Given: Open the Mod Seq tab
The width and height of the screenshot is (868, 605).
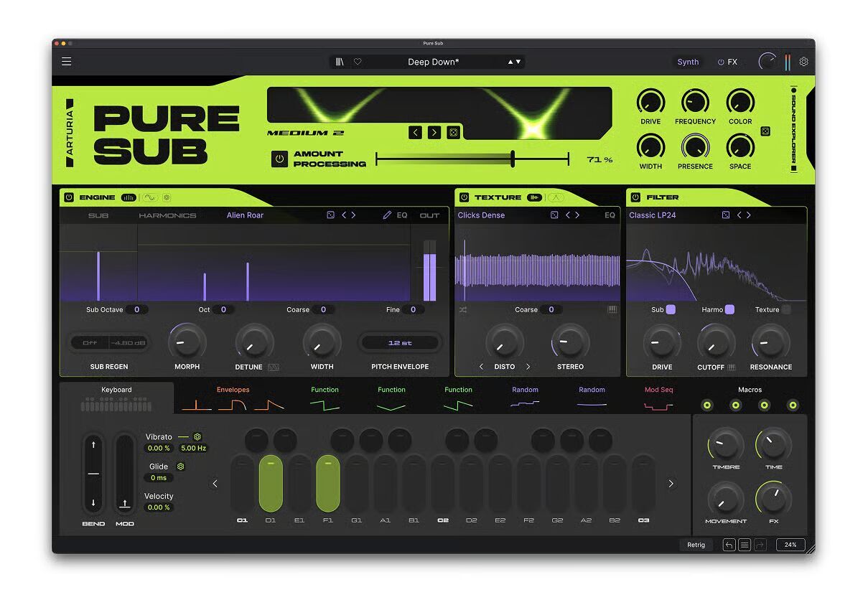Looking at the screenshot, I should tap(658, 398).
